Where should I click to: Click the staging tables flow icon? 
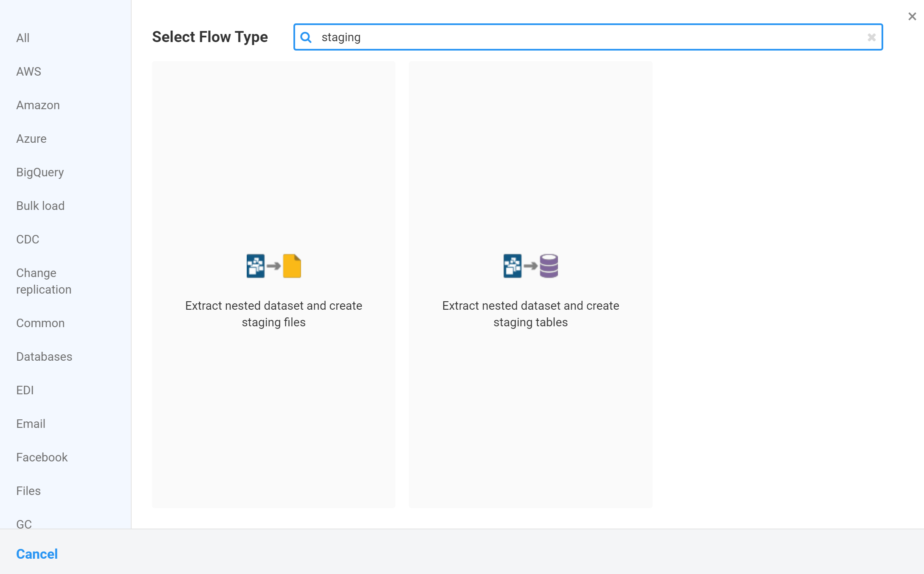coord(530,266)
